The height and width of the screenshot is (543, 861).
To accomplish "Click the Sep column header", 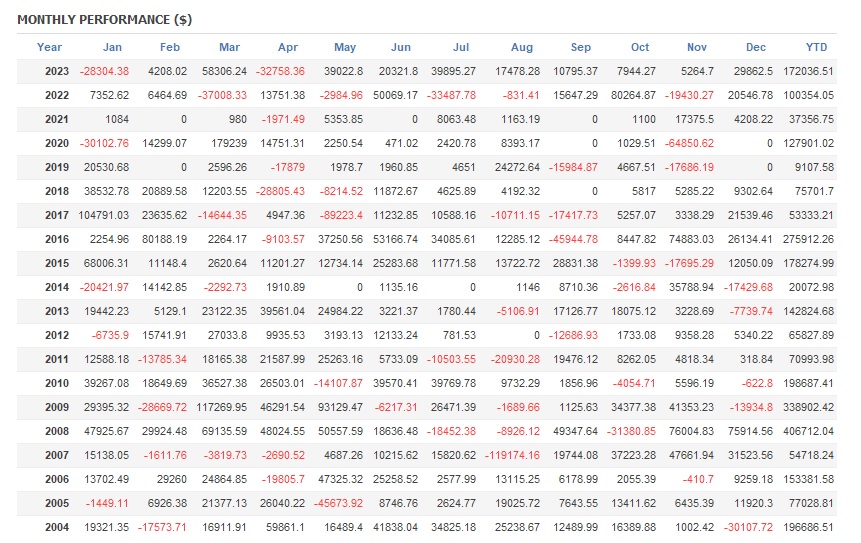I will 580,47.
